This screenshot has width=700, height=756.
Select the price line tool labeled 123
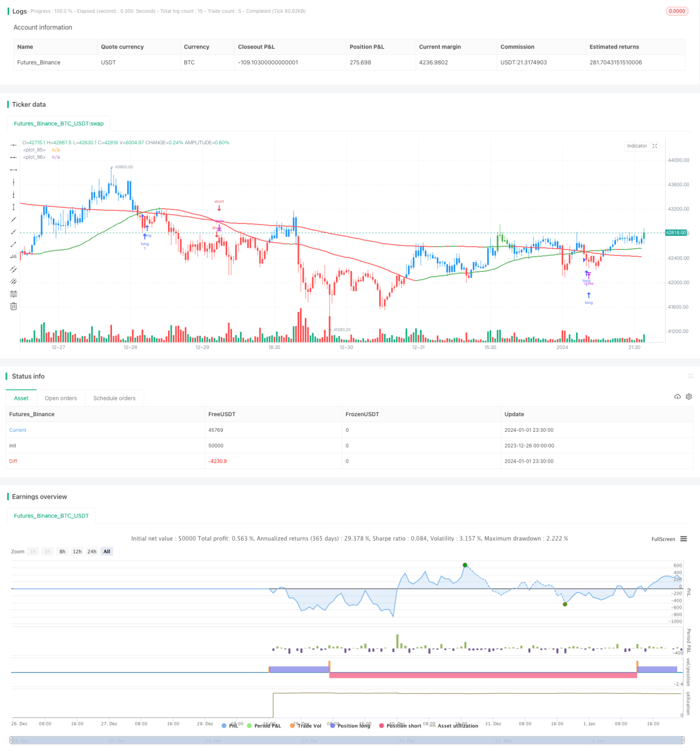point(13,256)
